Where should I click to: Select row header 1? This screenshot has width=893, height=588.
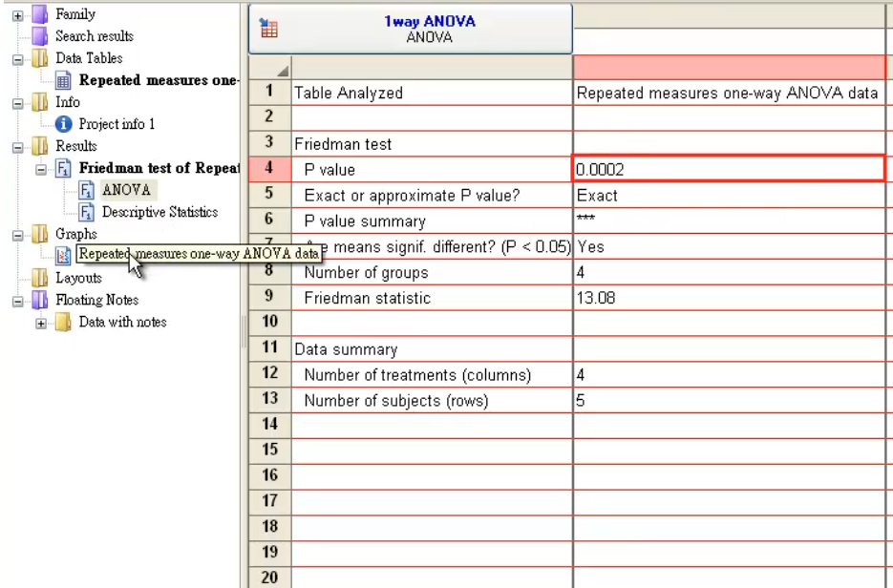click(x=270, y=92)
